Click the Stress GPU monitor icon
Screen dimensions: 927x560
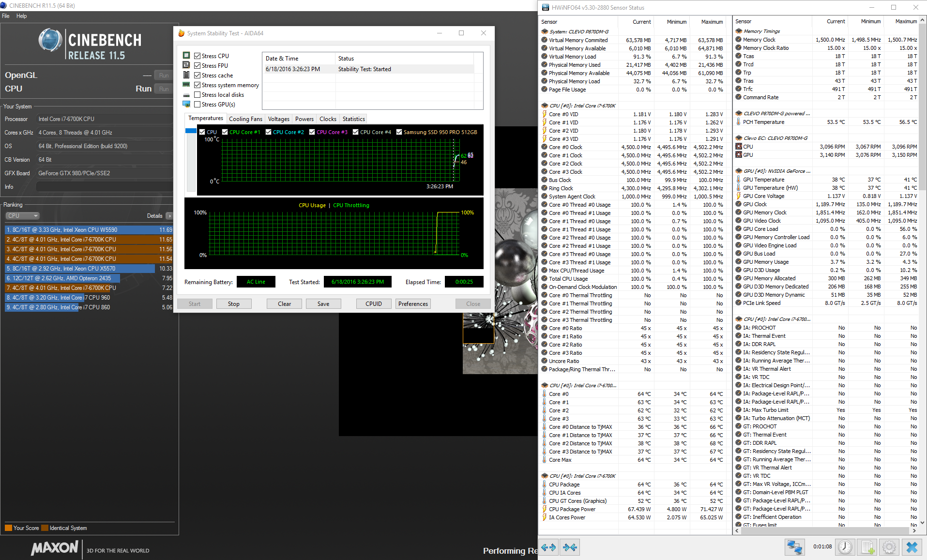pos(186,104)
